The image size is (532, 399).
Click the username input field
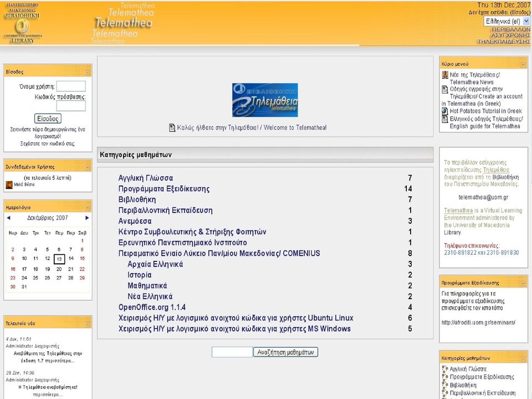point(71,86)
